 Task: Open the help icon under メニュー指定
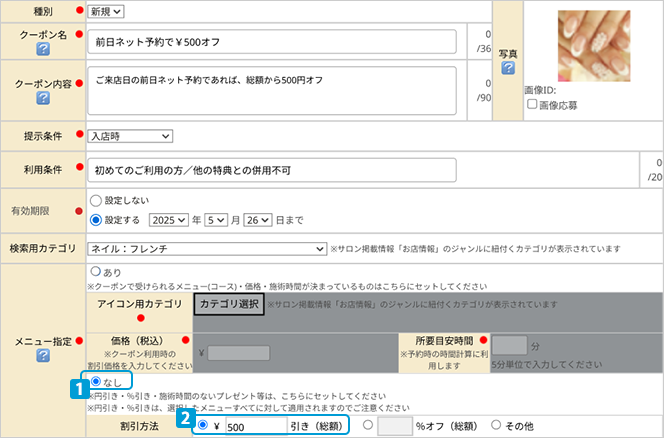(x=43, y=355)
